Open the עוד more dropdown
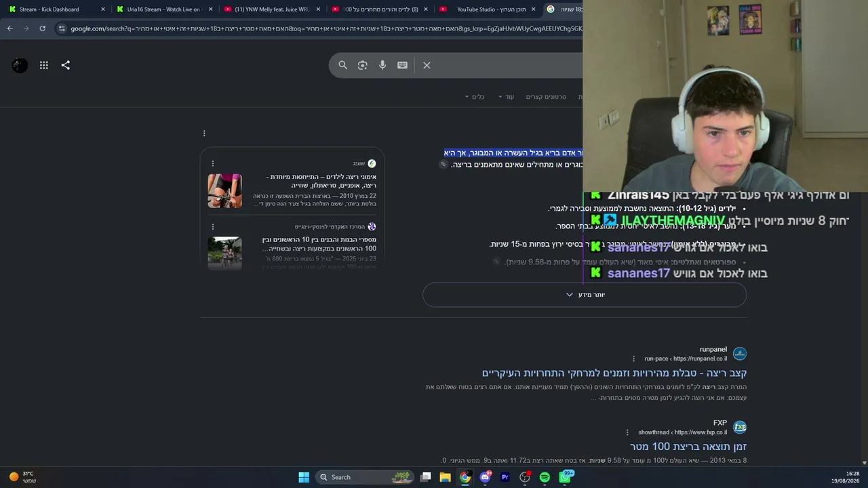The image size is (868, 488). (507, 97)
